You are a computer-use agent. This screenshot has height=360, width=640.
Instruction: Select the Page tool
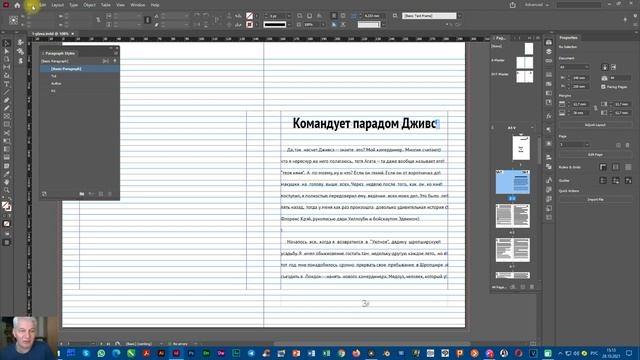[7, 60]
